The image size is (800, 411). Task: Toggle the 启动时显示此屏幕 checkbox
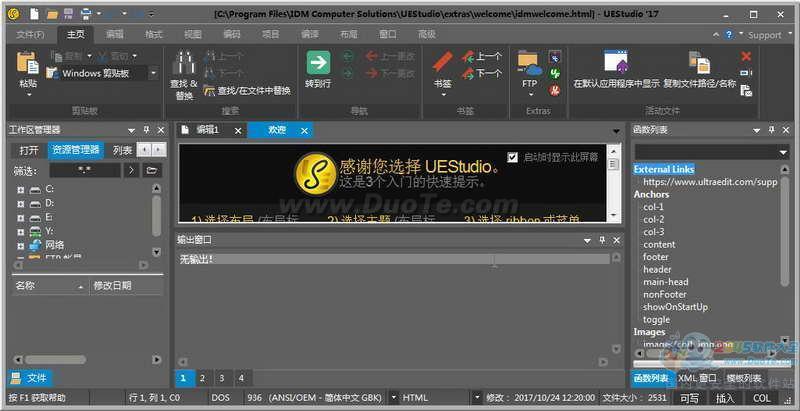pos(513,157)
